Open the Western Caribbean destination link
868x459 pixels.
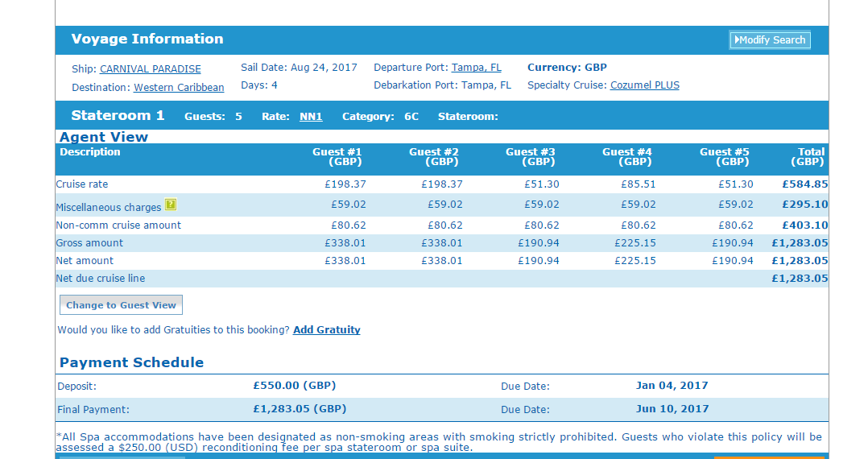point(179,88)
